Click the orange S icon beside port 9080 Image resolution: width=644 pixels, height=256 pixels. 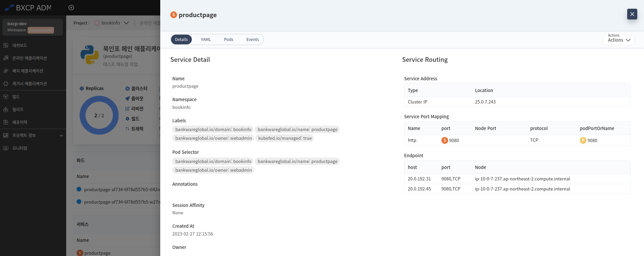pyautogui.click(x=444, y=140)
